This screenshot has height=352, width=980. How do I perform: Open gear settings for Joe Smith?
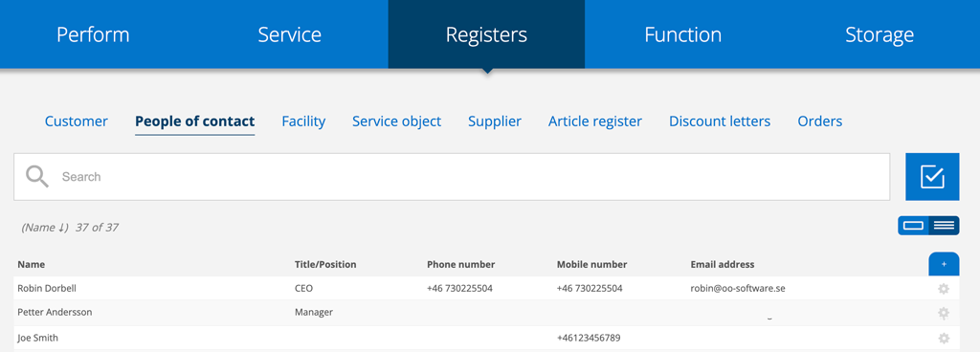(944, 338)
